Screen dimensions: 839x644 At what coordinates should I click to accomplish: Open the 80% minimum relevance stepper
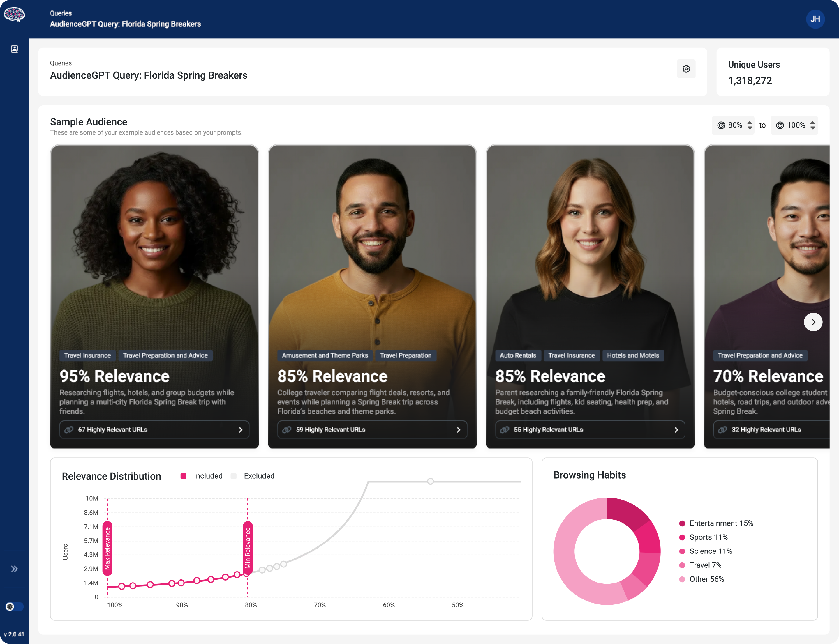tap(749, 125)
